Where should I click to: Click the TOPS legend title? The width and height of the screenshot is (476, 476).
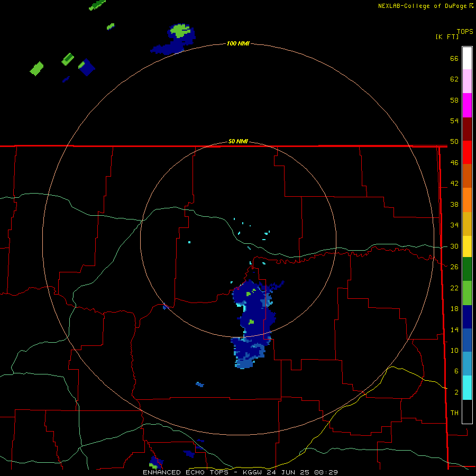[x=465, y=32]
